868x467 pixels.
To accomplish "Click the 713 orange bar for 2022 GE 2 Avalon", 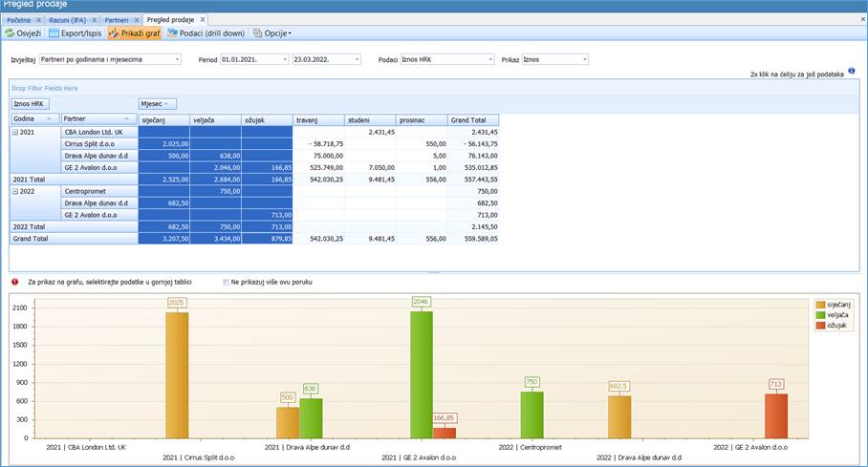I will pos(776,416).
